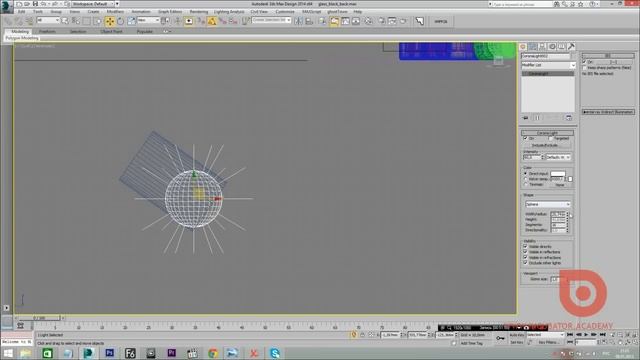Screen dimensions: 640x360
Task: Select the Texmap color option
Action: pyautogui.click(x=526, y=184)
